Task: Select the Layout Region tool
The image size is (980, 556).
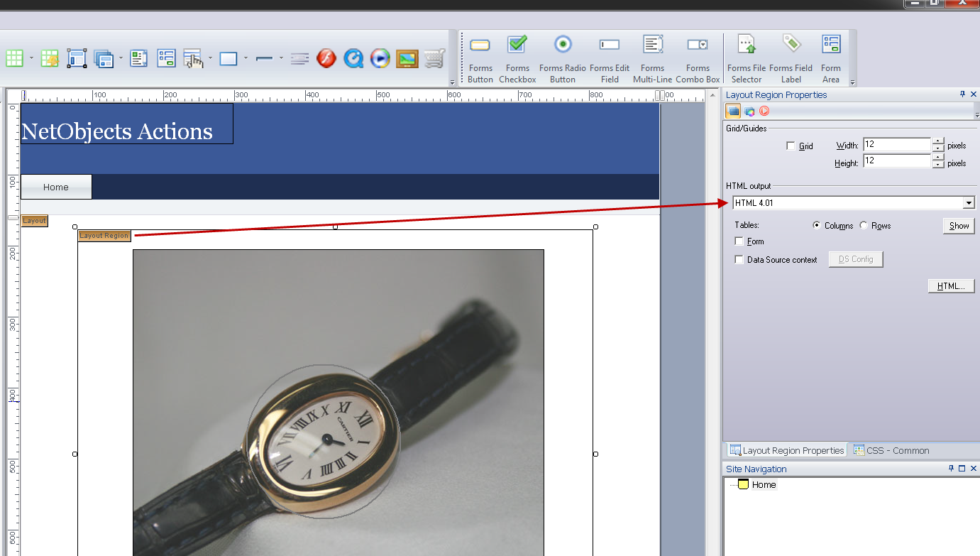Action: tap(77, 58)
